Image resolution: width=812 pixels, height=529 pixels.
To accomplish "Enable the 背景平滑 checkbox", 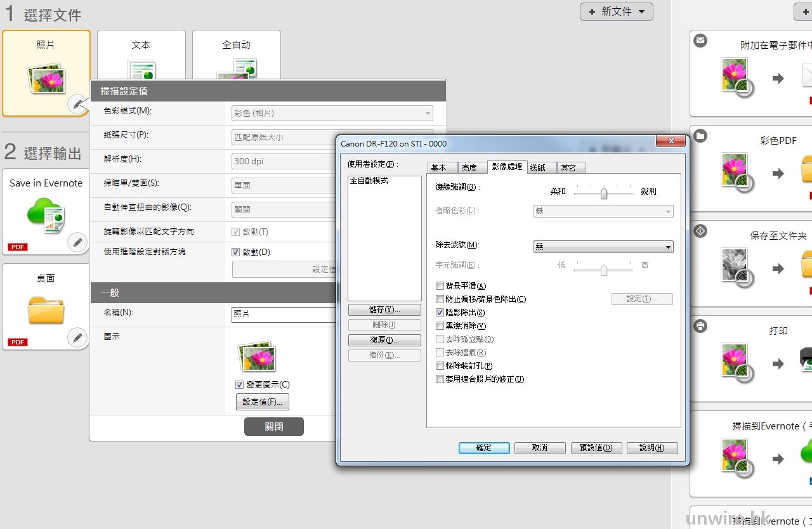I will click(x=440, y=286).
